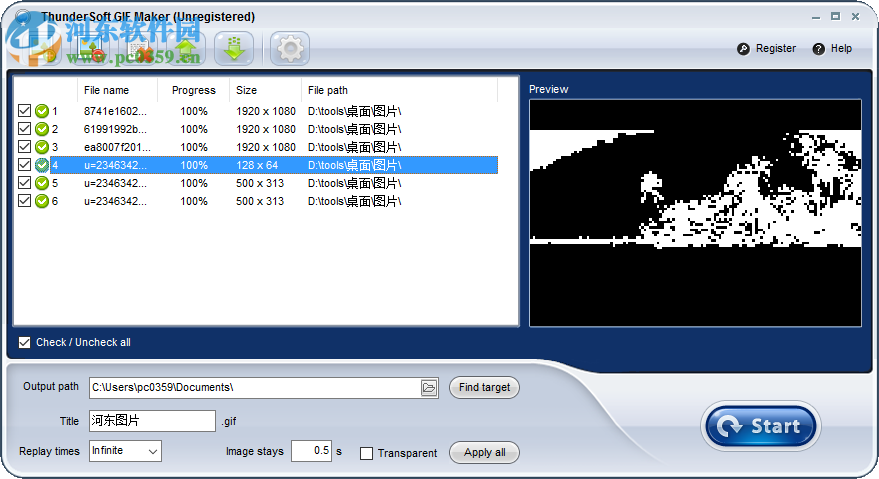Click the Help question mark icon
This screenshot has width=879, height=479.
[818, 49]
